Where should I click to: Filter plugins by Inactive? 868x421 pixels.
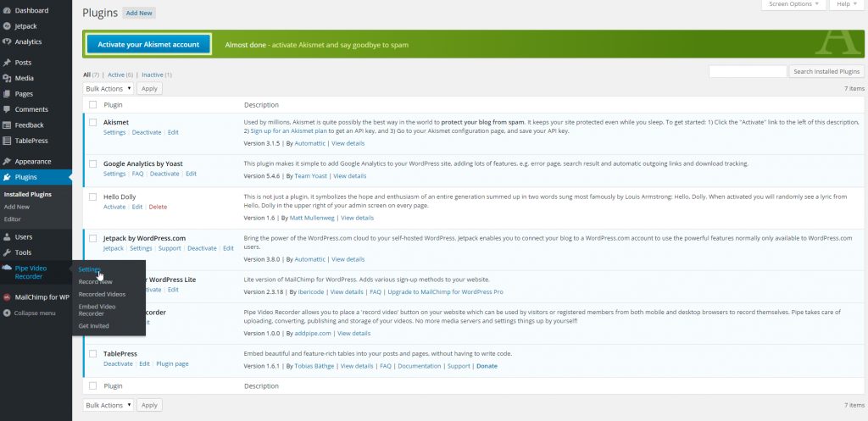click(153, 75)
